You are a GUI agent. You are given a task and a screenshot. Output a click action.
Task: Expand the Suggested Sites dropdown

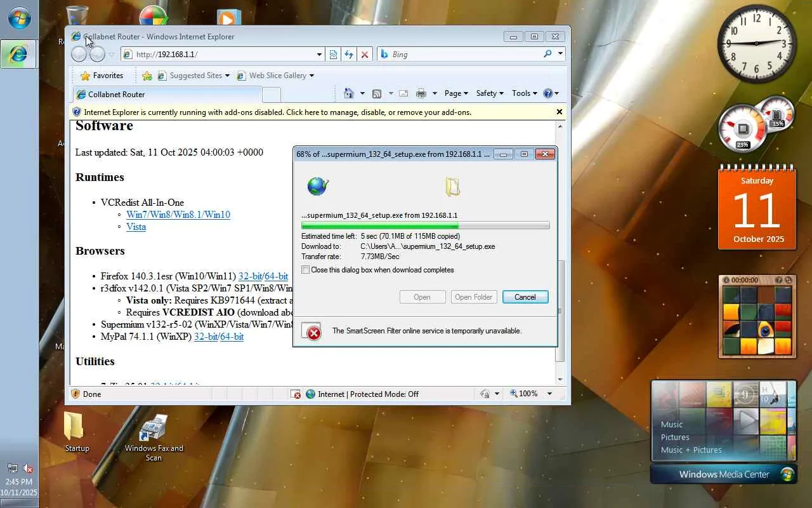[x=227, y=76]
